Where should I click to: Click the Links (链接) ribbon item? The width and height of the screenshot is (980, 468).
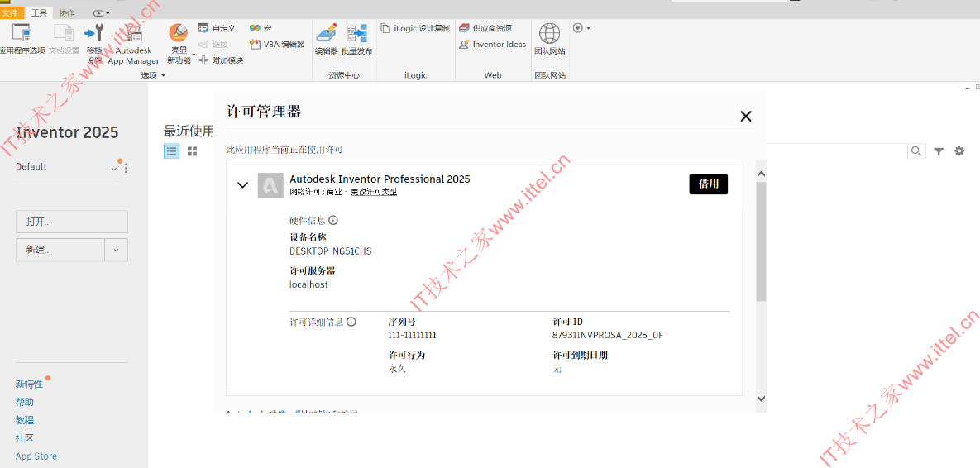tap(213, 45)
